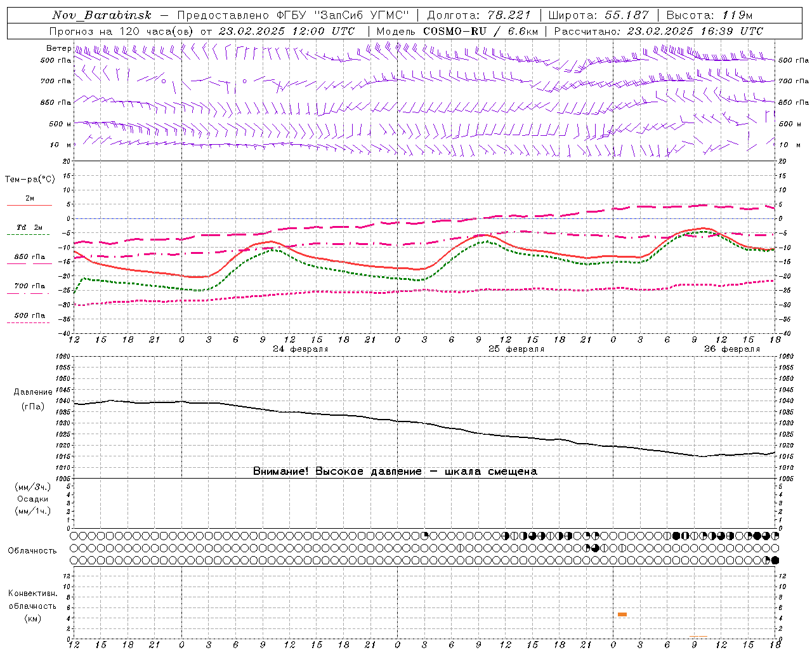This screenshot has height=650, width=812.
Task: Select the 'Долгота: 78.221' longitude value
Action: (x=479, y=15)
